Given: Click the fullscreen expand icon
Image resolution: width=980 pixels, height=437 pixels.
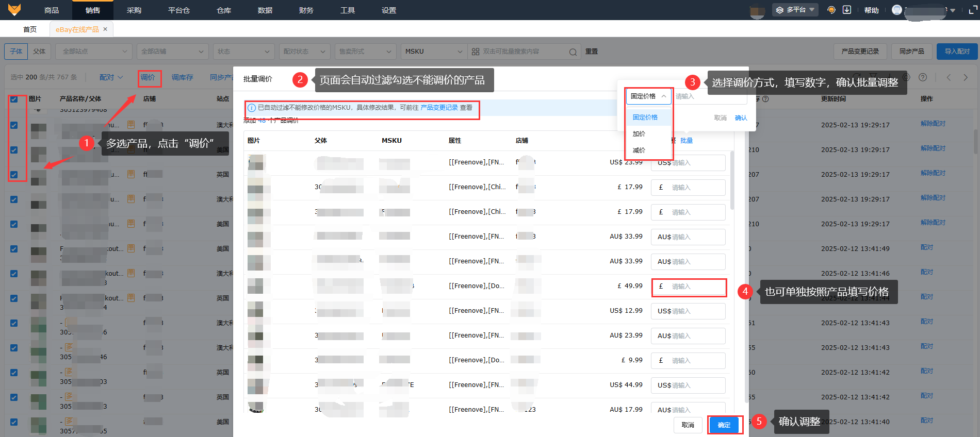Looking at the screenshot, I should point(973,10).
